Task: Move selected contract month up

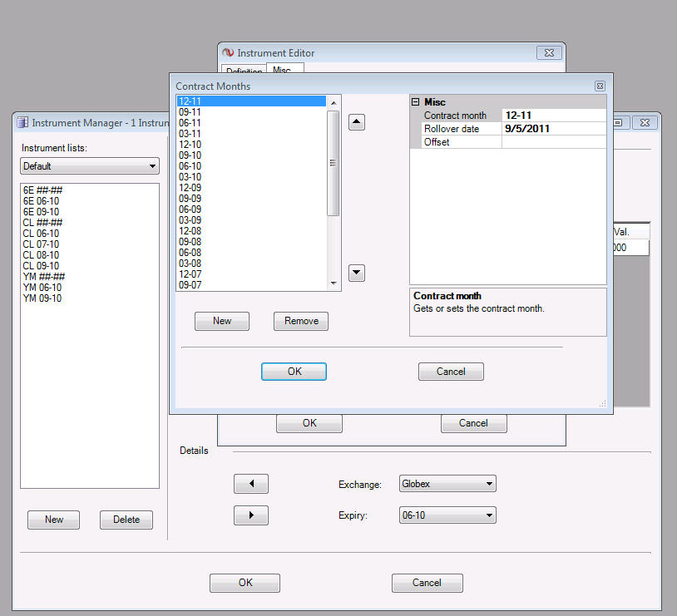Action: (357, 122)
